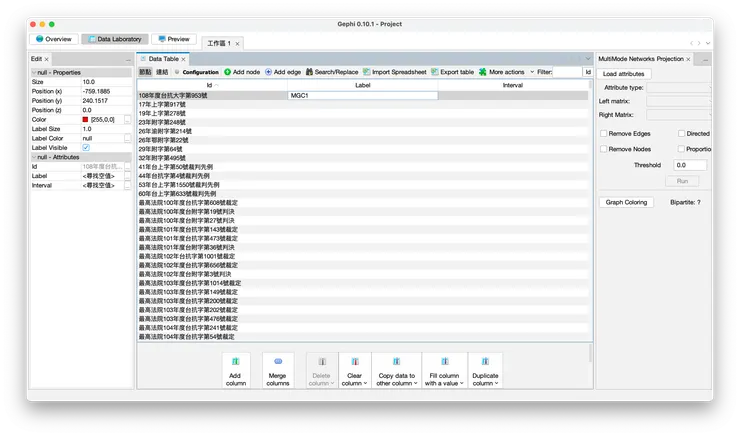Click the Threshold value field
This screenshot has height=436, width=740.
(x=690, y=165)
